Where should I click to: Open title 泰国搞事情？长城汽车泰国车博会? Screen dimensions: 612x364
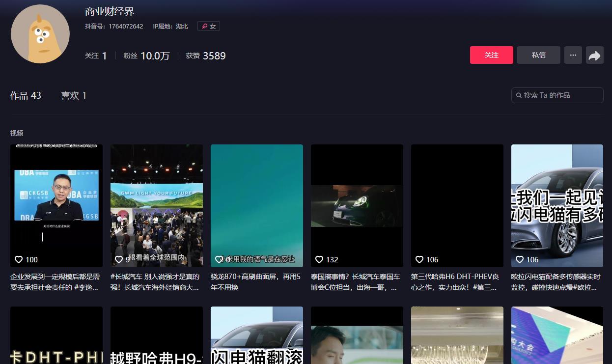coord(356,282)
